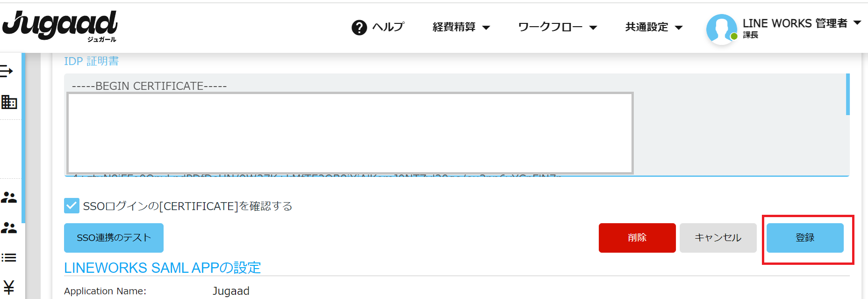
Task: Open the list icon in sidebar
Action: click(x=9, y=258)
